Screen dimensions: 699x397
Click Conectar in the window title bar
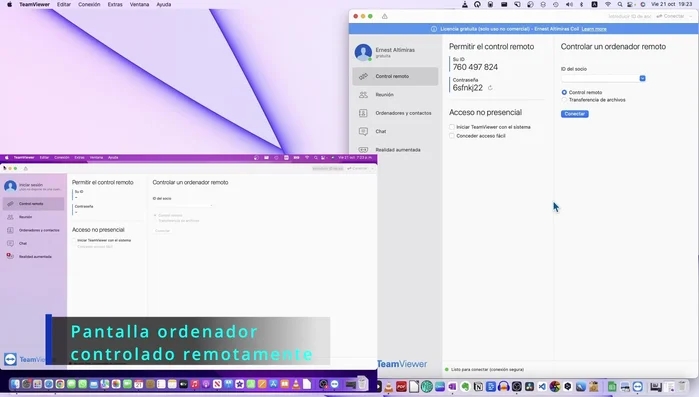coord(670,16)
